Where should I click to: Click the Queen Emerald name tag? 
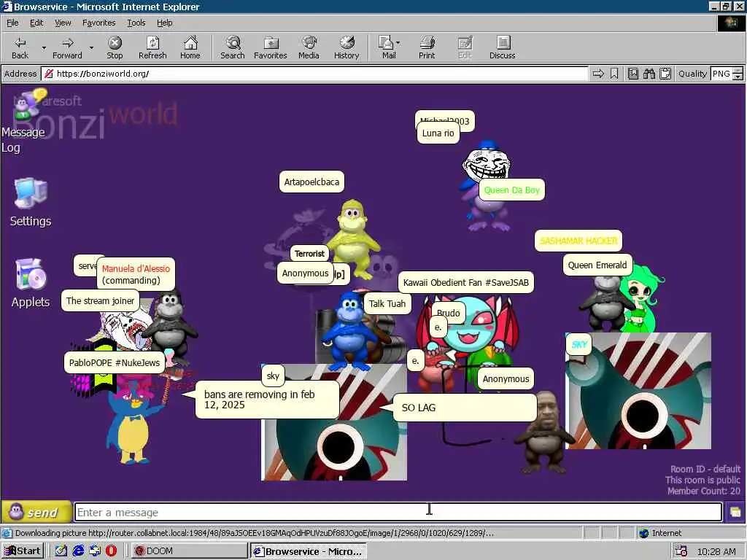tap(597, 265)
